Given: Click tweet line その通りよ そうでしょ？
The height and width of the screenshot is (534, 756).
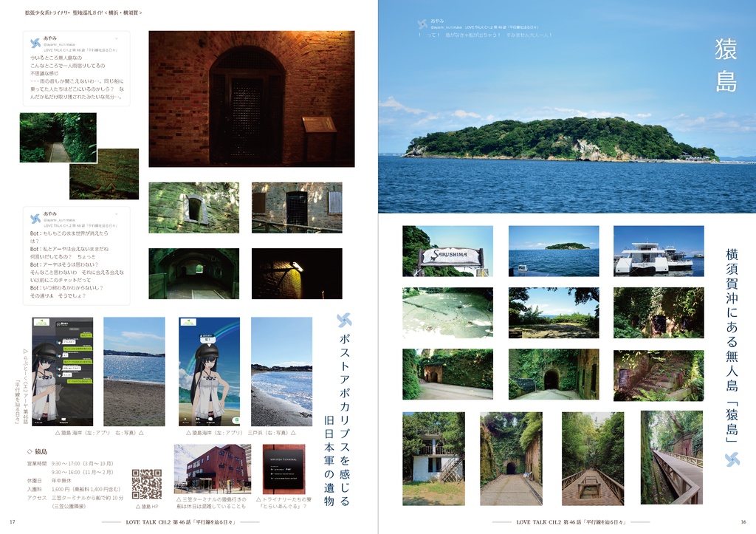Looking at the screenshot, I should point(58,295).
